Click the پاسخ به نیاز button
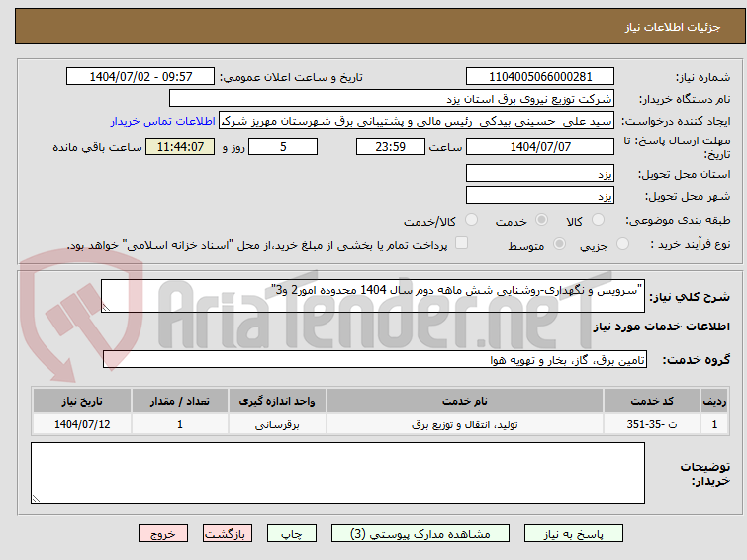The width and height of the screenshot is (747, 560). [574, 534]
